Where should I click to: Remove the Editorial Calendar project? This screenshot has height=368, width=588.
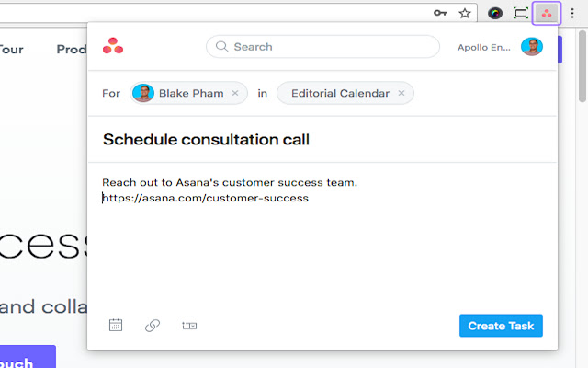pyautogui.click(x=401, y=93)
